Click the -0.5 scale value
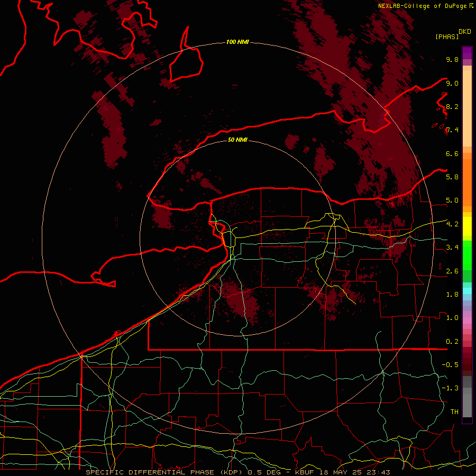This screenshot has height=476, width=476. tap(450, 364)
